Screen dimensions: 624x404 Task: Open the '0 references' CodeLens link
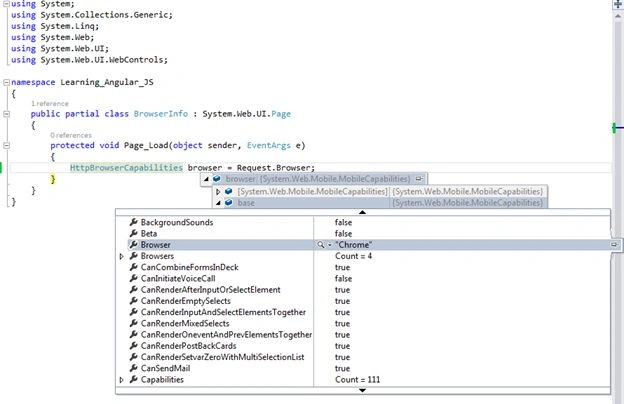71,135
